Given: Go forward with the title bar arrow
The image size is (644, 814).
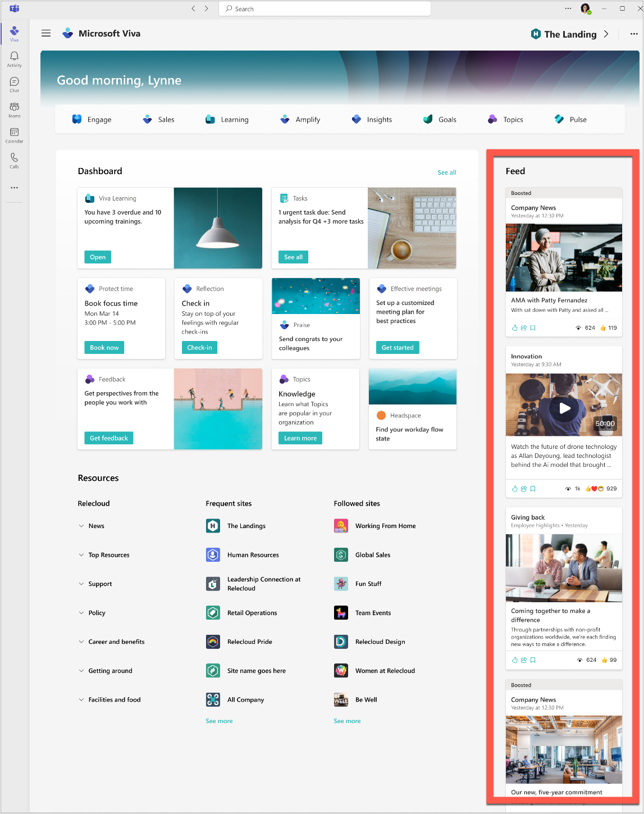Looking at the screenshot, I should 207,8.
